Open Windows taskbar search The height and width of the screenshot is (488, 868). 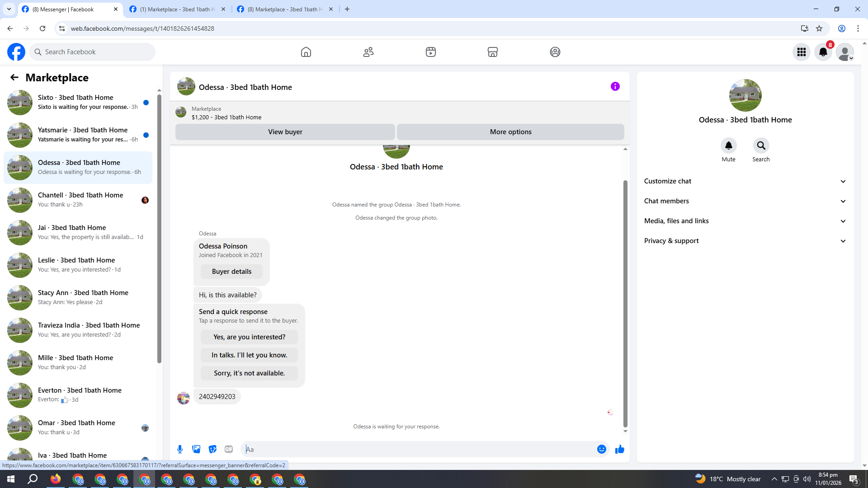click(33, 479)
